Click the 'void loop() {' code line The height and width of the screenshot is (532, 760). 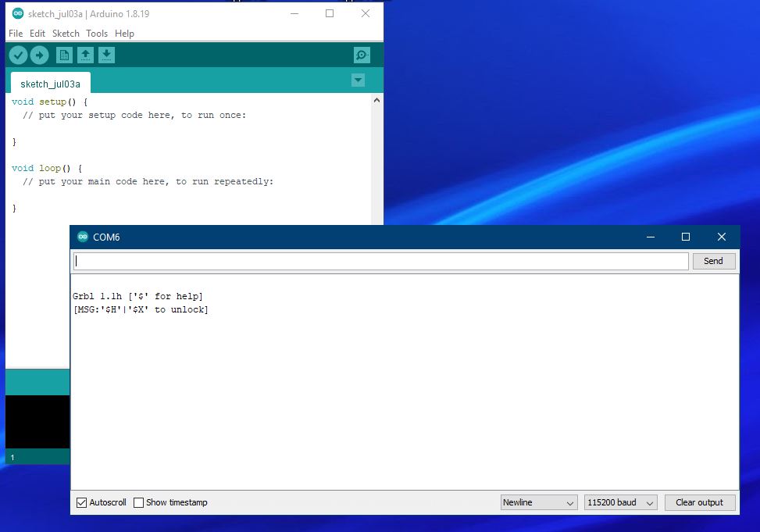(47, 168)
